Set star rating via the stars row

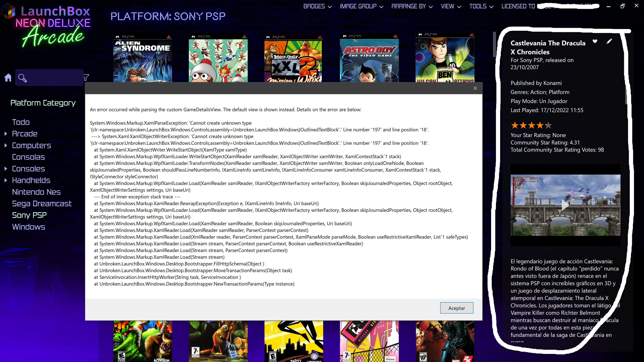coord(531,125)
